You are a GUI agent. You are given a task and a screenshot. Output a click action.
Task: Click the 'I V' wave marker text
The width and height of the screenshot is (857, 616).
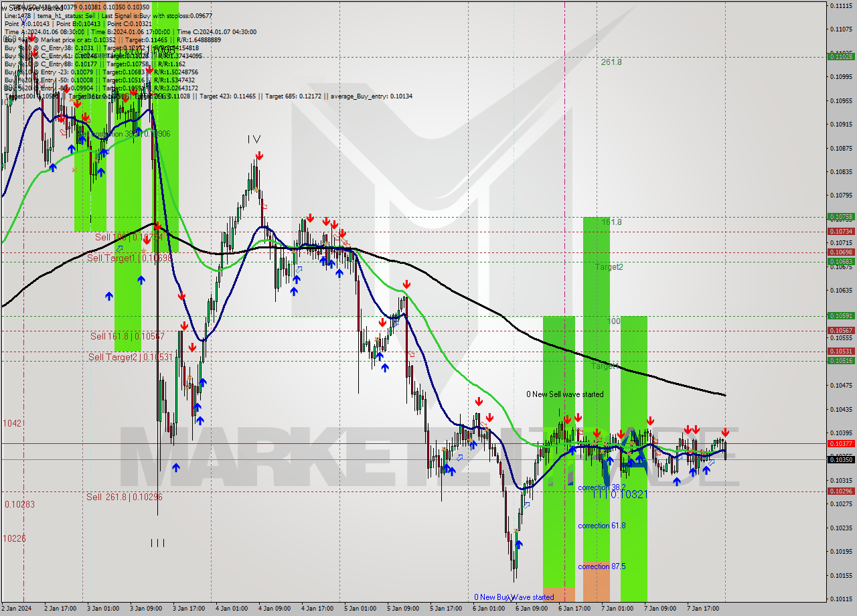(254, 139)
